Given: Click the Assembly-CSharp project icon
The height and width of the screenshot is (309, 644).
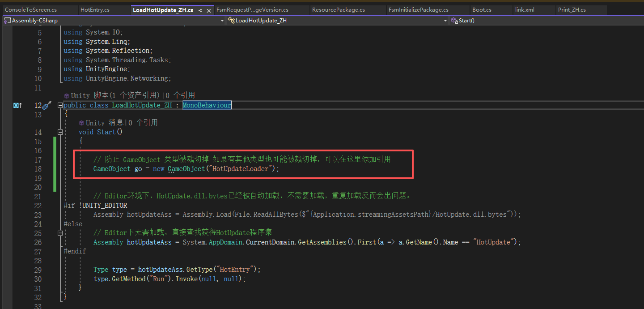Looking at the screenshot, I should (8, 20).
